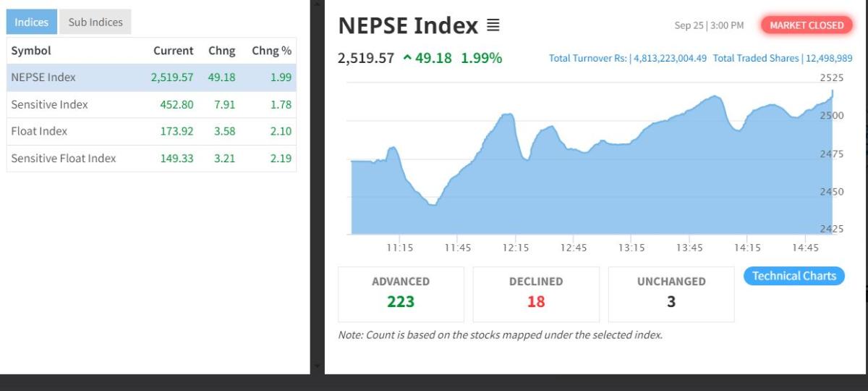This screenshot has height=391, width=868.
Task: Click the Current column header
Action: coord(173,51)
